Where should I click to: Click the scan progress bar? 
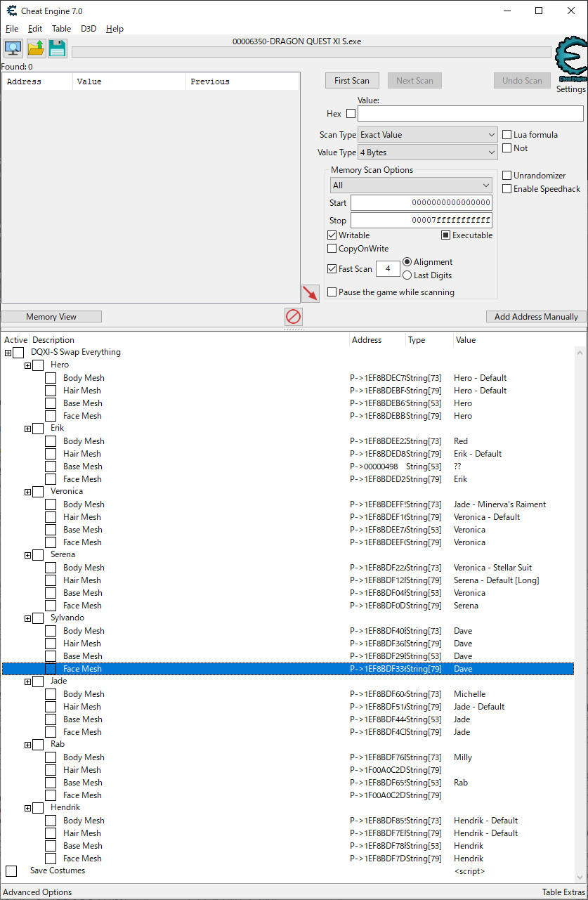point(311,52)
